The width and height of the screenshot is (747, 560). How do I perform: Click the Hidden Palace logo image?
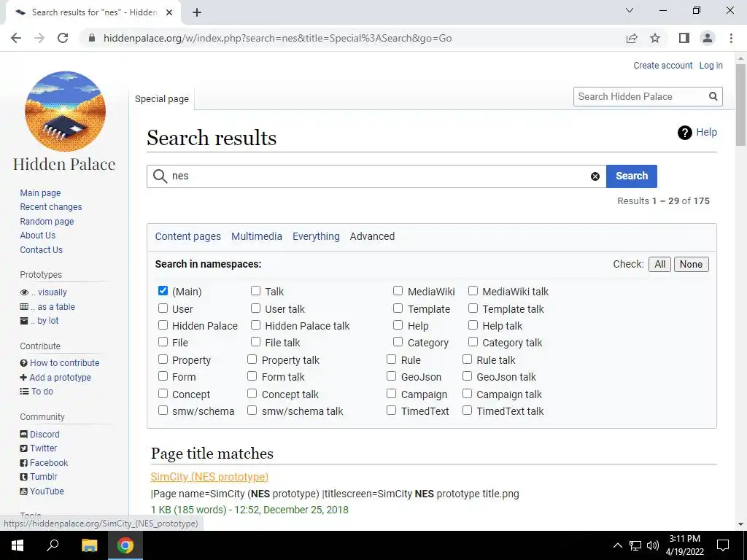(65, 112)
